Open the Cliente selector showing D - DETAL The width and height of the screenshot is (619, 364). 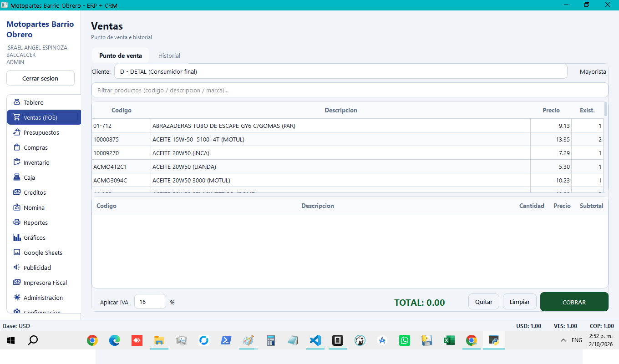click(341, 71)
